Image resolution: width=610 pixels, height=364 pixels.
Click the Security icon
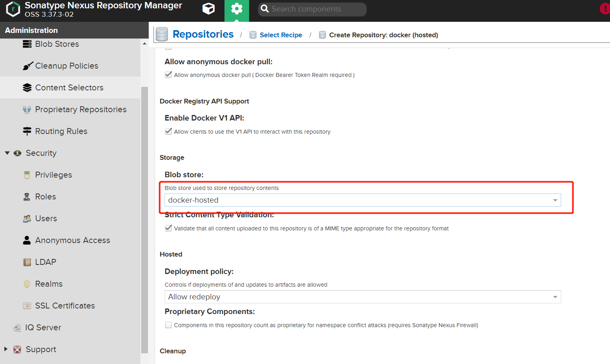tap(17, 153)
